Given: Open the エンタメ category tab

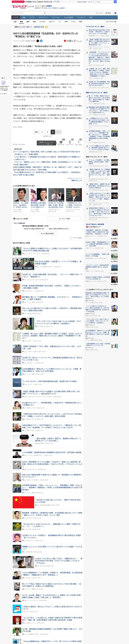Looking at the screenshot, I should 42,22.
